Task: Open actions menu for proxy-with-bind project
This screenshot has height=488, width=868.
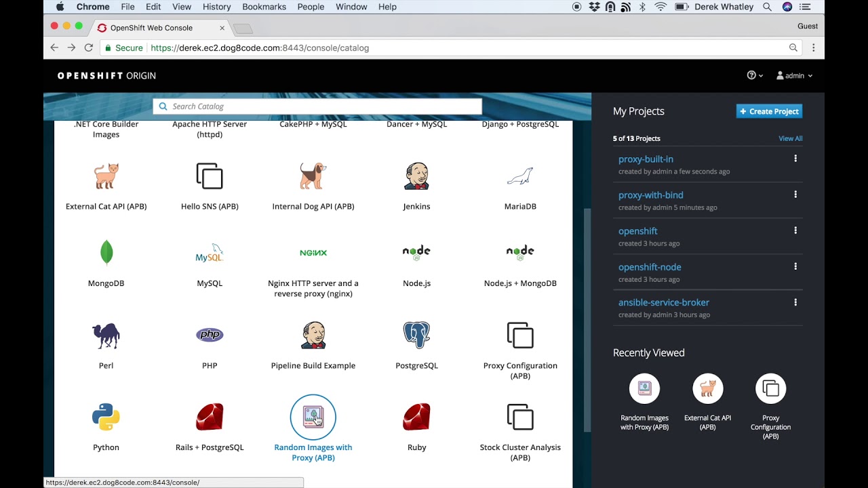Action: tap(795, 195)
